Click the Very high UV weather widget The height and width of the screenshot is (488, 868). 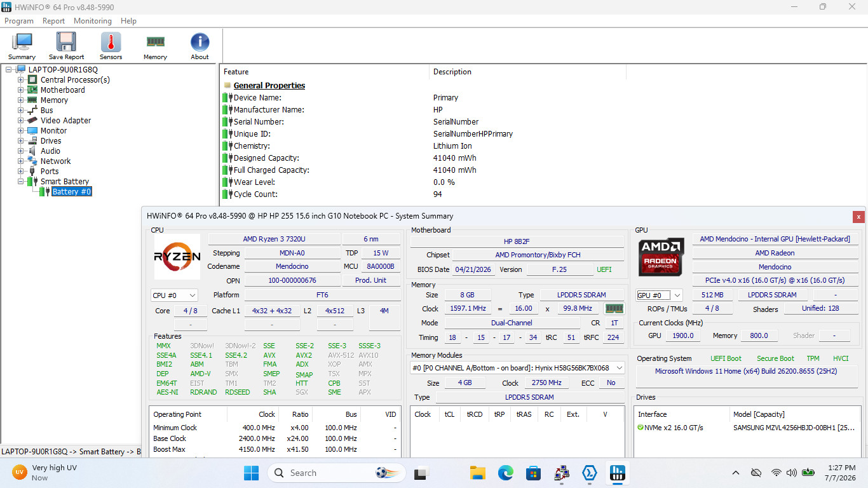tap(44, 473)
